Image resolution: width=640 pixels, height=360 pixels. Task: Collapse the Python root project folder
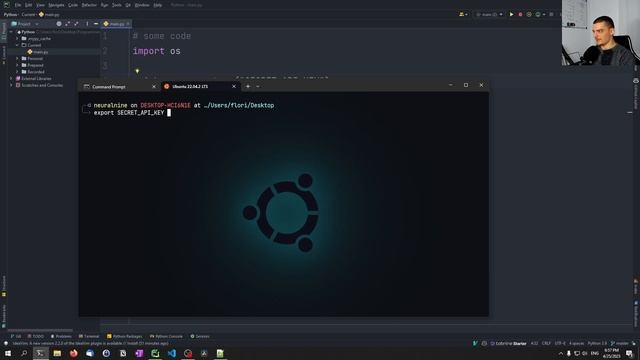[x=11, y=32]
